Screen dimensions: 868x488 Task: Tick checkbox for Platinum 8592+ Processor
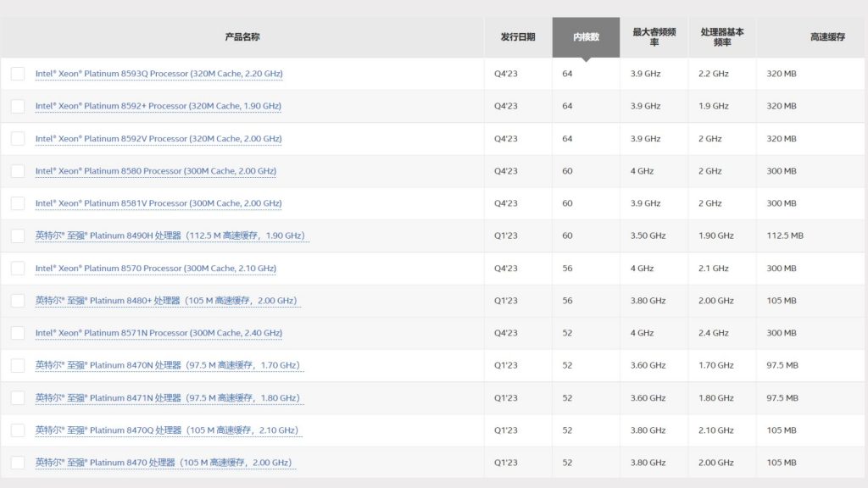click(18, 106)
